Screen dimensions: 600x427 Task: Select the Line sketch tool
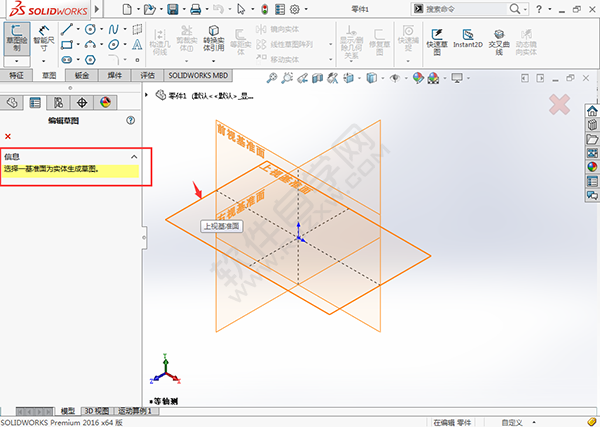click(x=67, y=29)
